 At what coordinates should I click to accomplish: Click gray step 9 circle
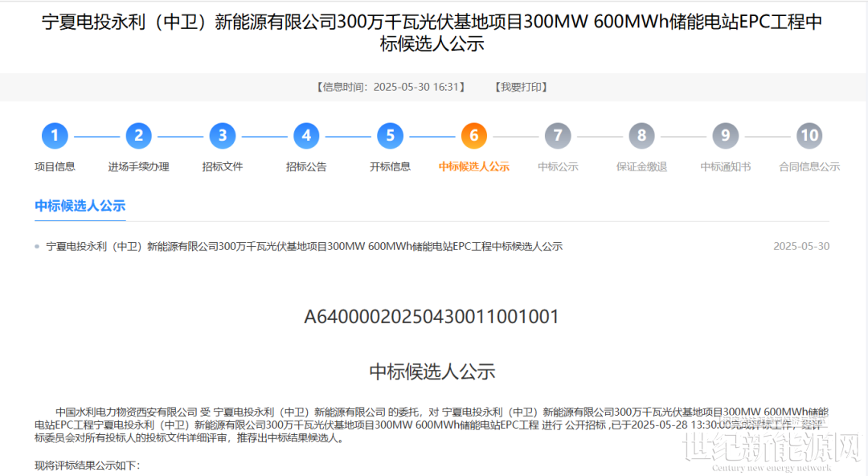(x=725, y=136)
